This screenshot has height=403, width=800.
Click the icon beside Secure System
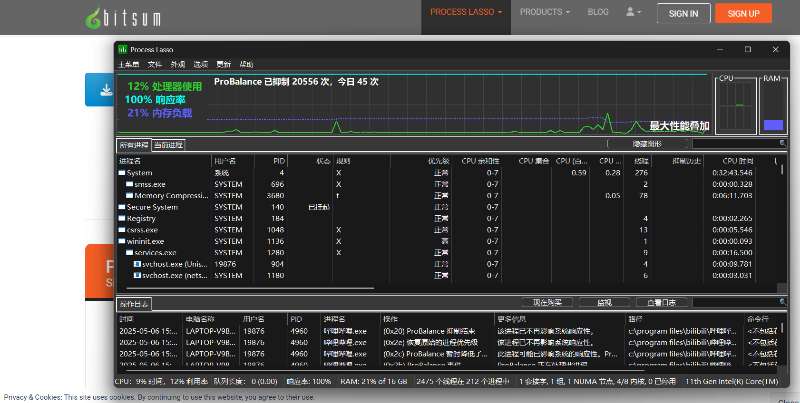coord(122,207)
